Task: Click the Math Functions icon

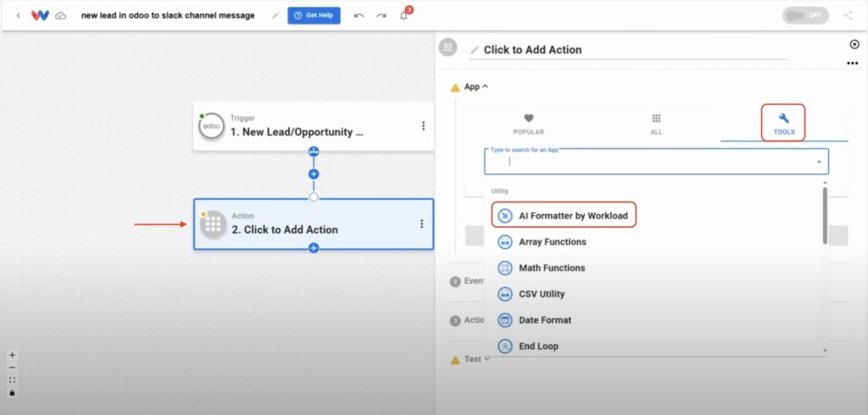Action: pos(505,268)
